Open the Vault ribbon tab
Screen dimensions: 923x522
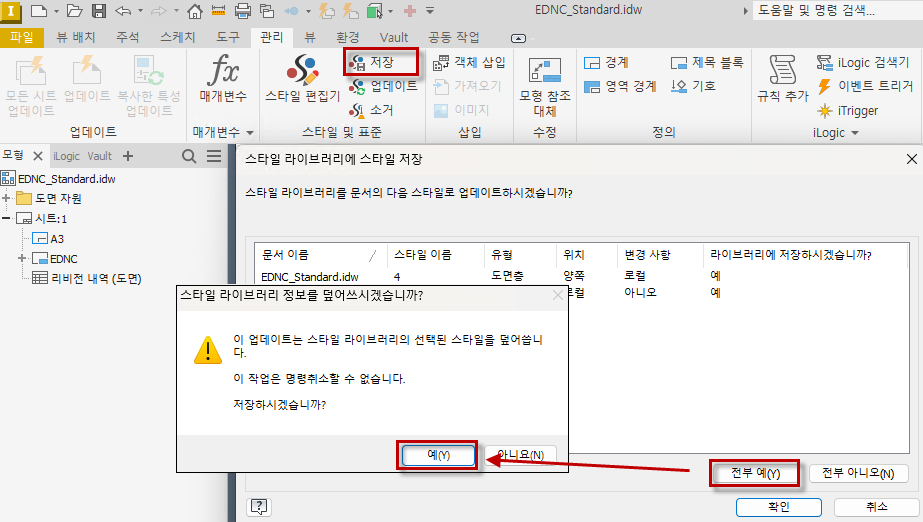coord(394,37)
